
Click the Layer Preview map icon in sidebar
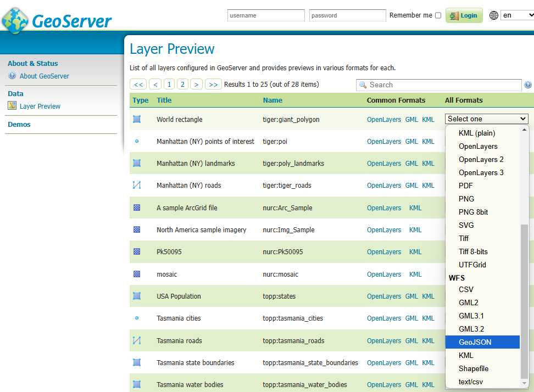12,106
